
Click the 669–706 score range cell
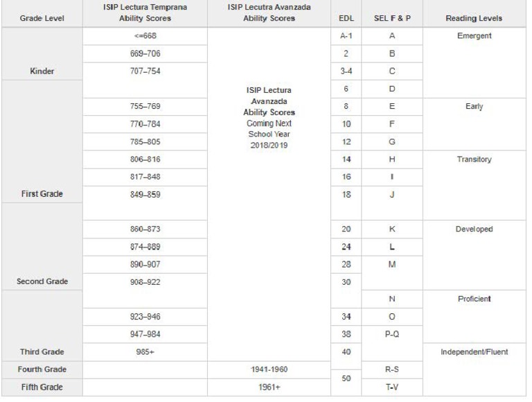(x=145, y=53)
